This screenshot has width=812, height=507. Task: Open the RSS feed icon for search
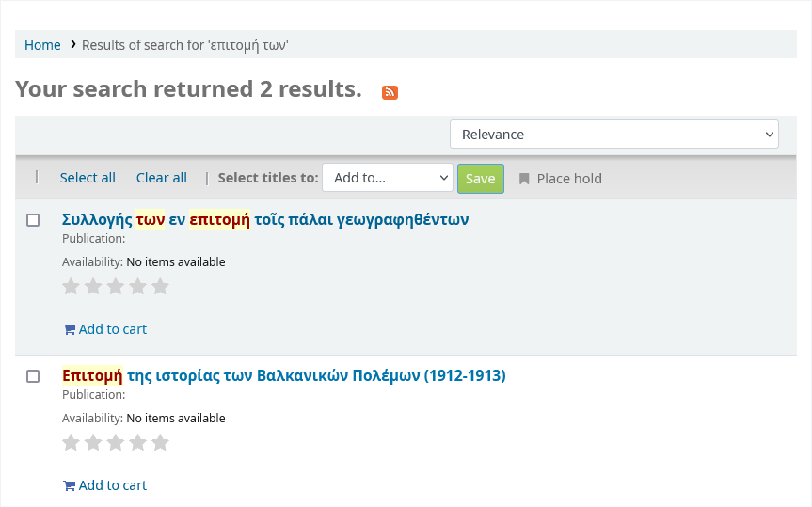[390, 91]
